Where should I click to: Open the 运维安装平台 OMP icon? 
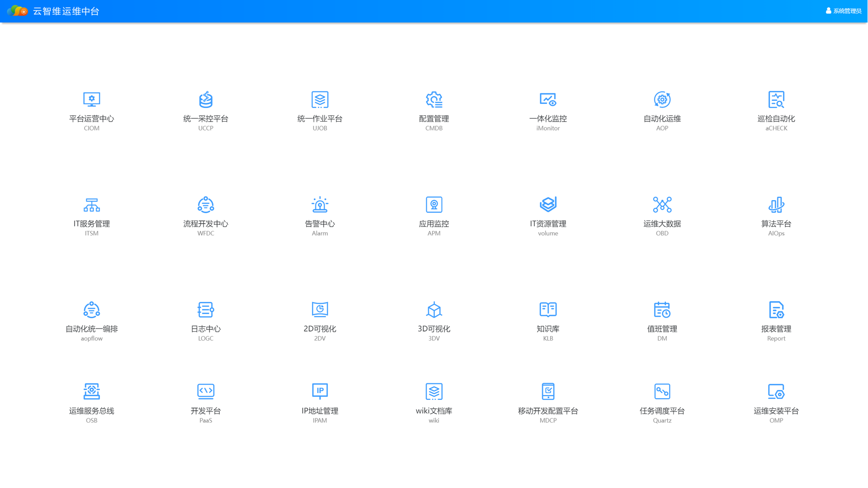(776, 391)
